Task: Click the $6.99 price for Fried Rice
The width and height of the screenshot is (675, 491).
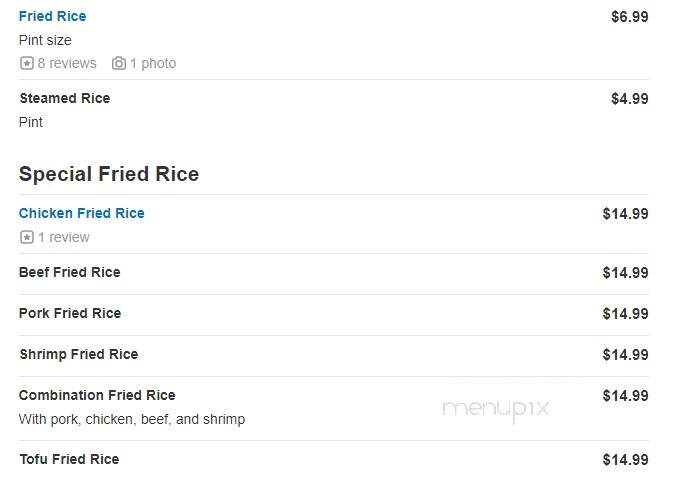Action: coord(630,17)
